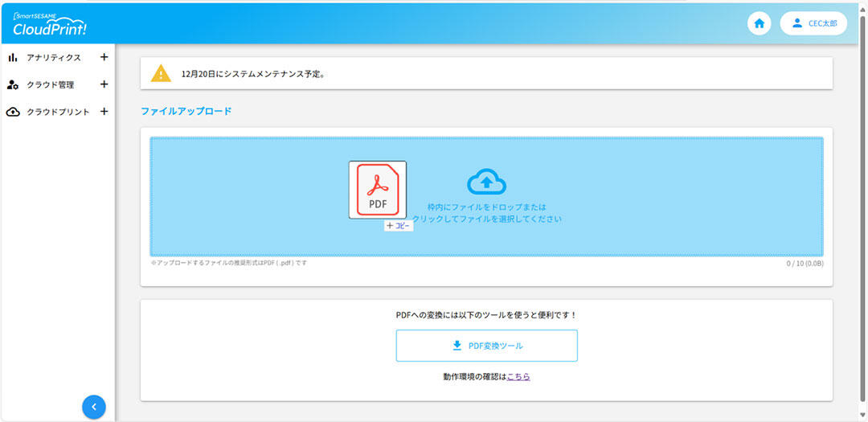Click the クラウドプリント cloud icon in sidebar
The height and width of the screenshot is (422, 868).
click(13, 112)
